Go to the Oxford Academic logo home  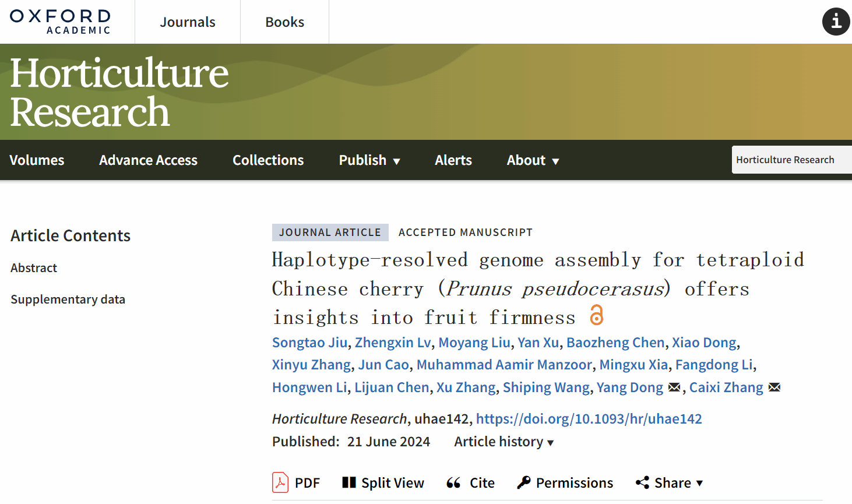[60, 22]
